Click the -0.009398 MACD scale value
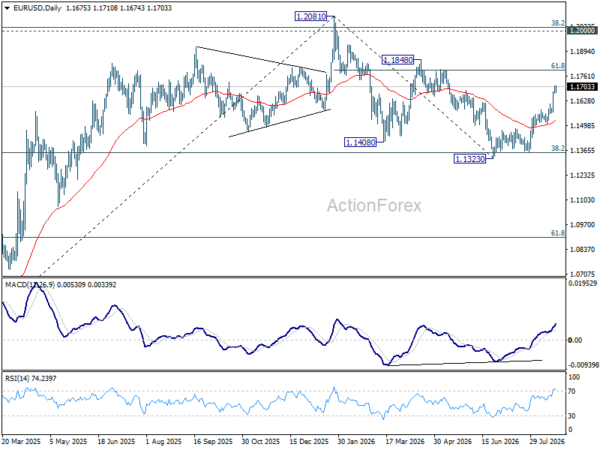600x450 pixels. 584,365
